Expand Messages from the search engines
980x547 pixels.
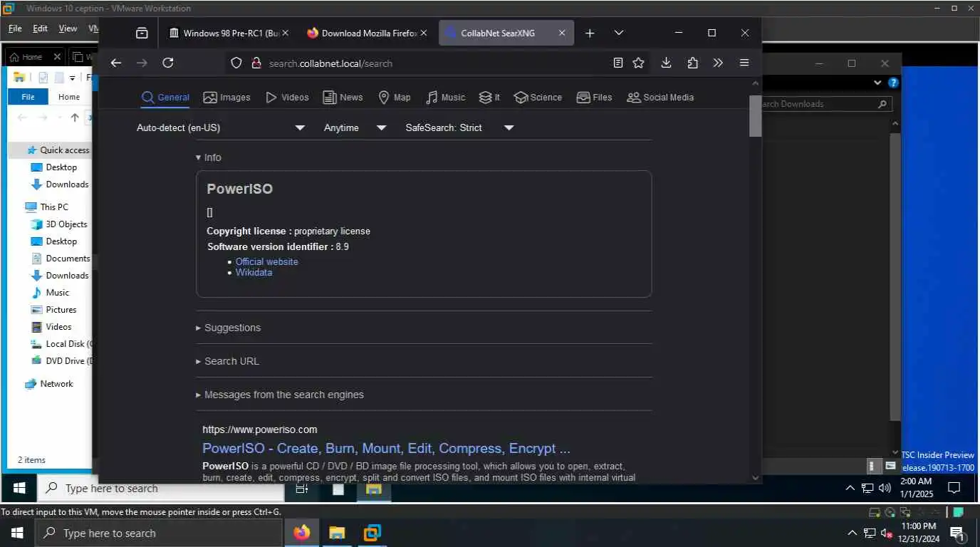[x=280, y=395]
